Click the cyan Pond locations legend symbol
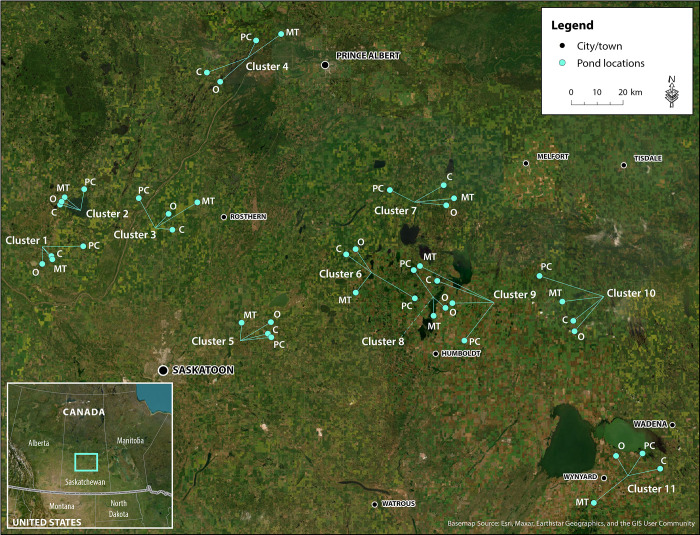Viewport: 700px width, 535px height. click(562, 63)
